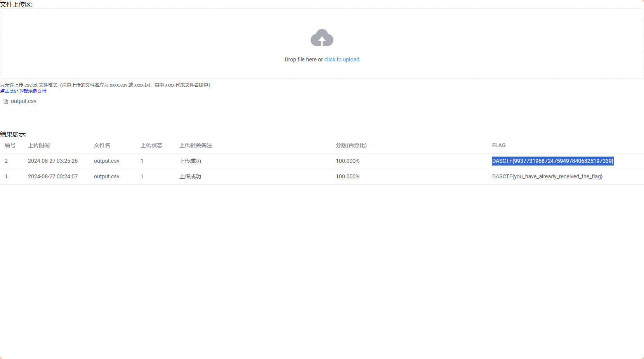
Task: Open the 点击此处下载示例文件 download link
Action: coord(23,91)
